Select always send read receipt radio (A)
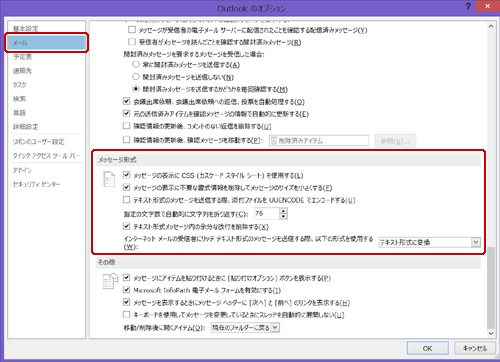The image size is (500, 362). (x=136, y=64)
